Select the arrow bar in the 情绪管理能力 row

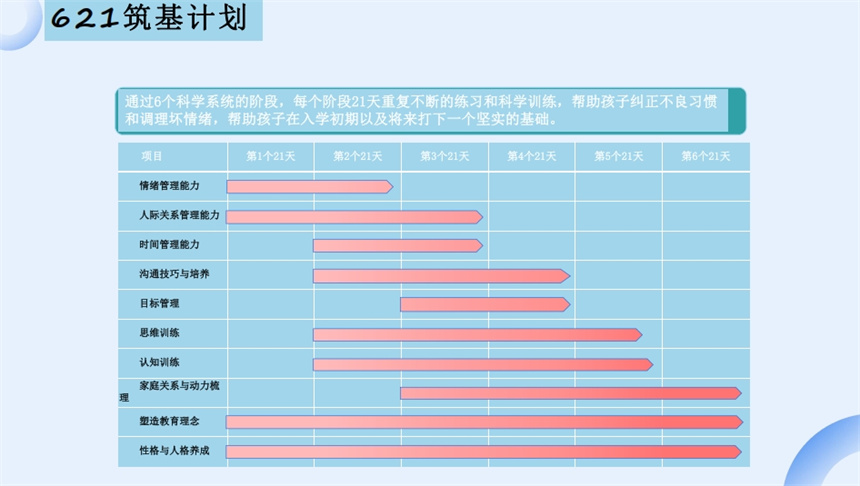pos(310,187)
